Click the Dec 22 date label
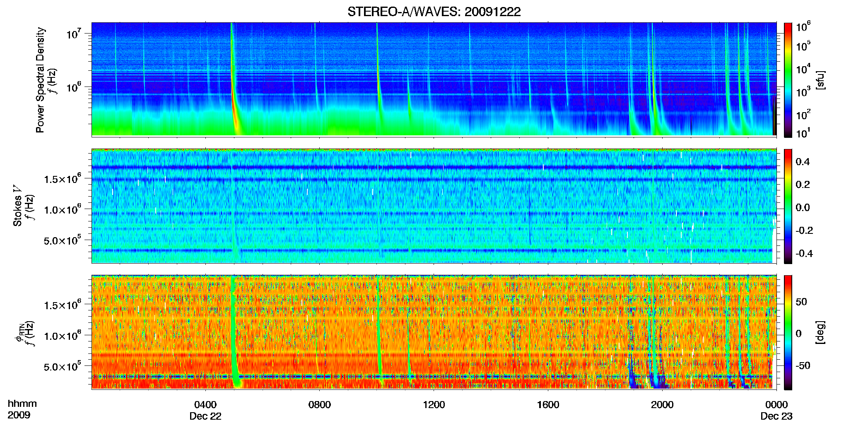Viewport: 868px width, 447px height. 205,416
